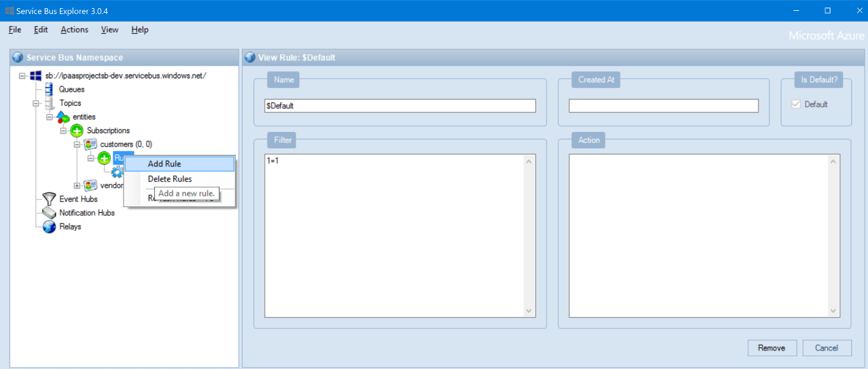Choose Add Rule from the context menu
Screen dimensions: 868x369
[180, 164]
